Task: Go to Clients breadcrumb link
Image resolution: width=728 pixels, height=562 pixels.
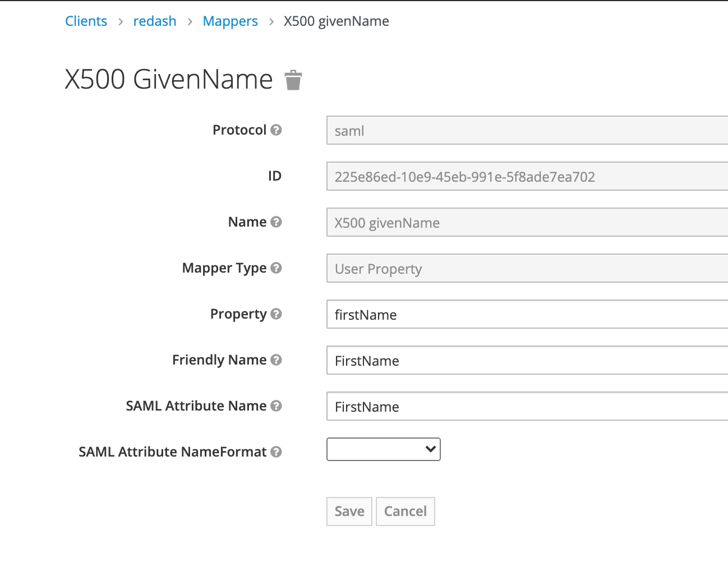Action: [86, 21]
